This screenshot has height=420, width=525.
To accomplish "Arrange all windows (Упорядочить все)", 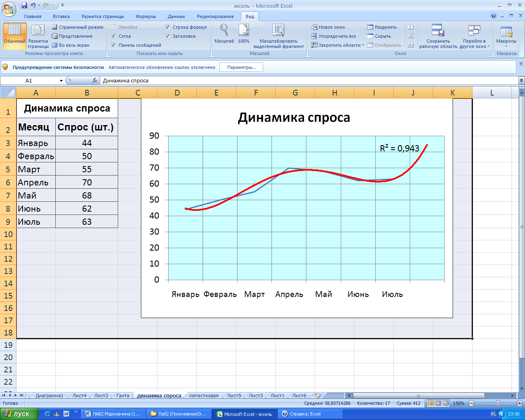I will (333, 36).
